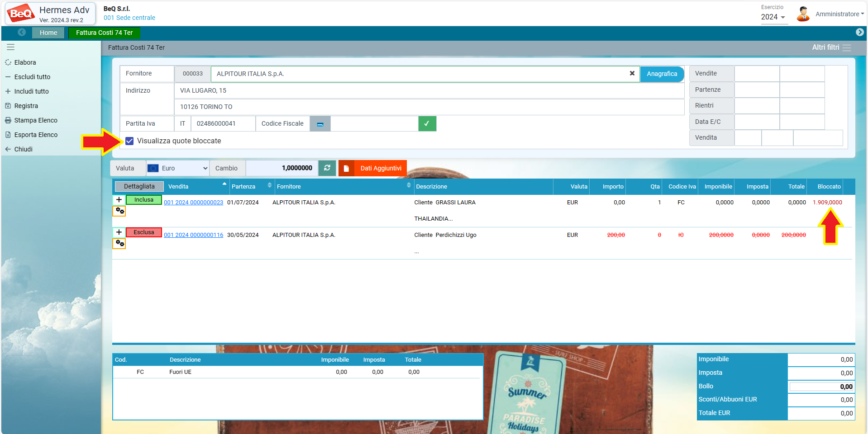
Task: Click the supplier code 000033 field
Action: (193, 74)
